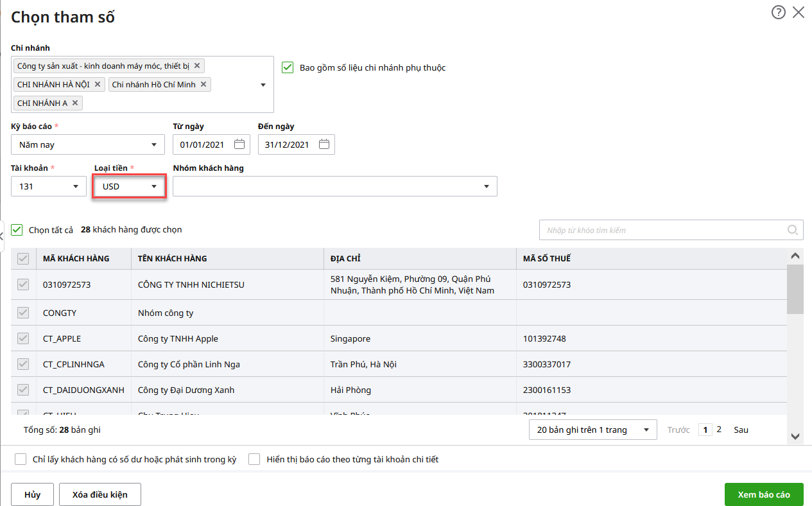This screenshot has height=506, width=812.
Task: Check Hiển thị báo cáo theo tài khoản chi tiết
Action: click(254, 459)
